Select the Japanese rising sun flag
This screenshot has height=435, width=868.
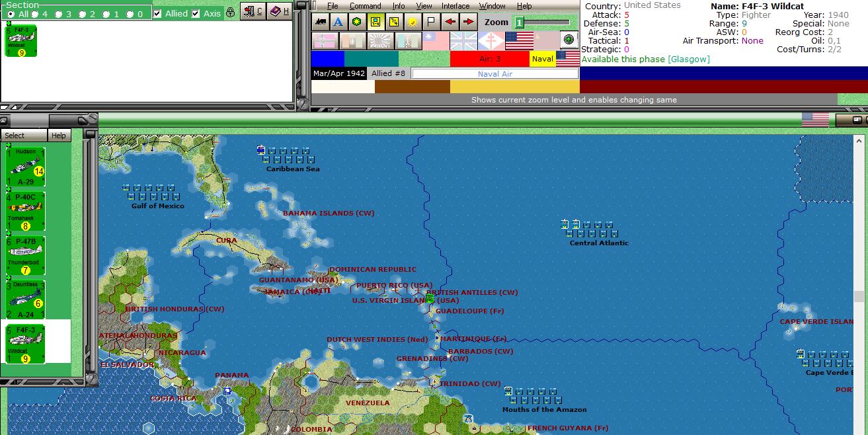click(380, 41)
